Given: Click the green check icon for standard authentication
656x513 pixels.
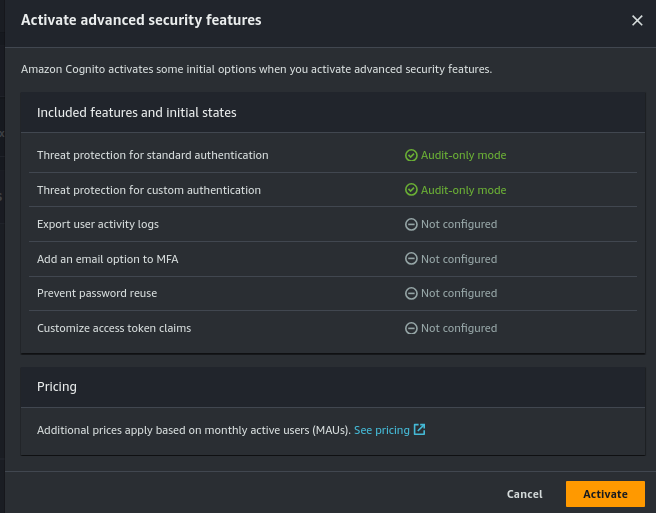Looking at the screenshot, I should (411, 156).
